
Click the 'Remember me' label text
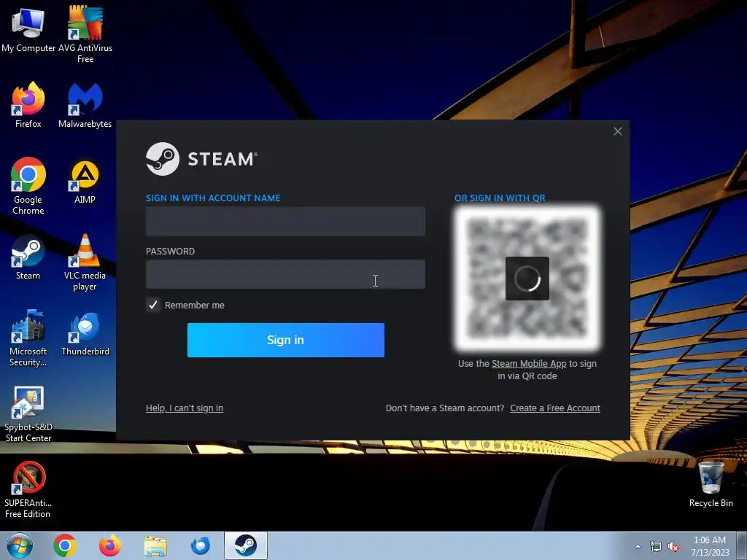tap(194, 306)
